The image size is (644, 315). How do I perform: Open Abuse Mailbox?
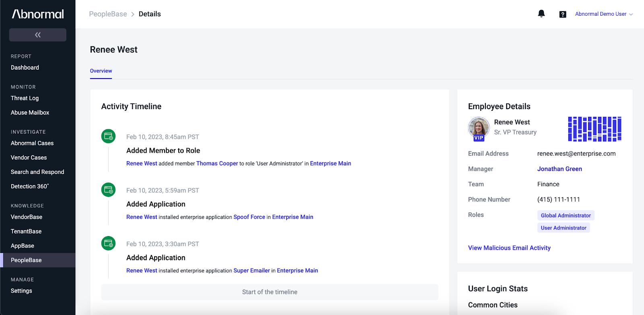click(30, 113)
